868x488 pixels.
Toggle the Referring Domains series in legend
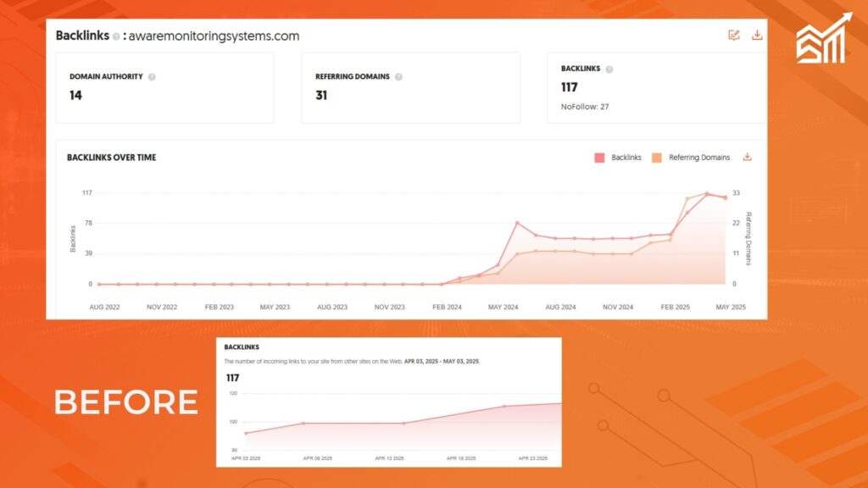click(698, 158)
